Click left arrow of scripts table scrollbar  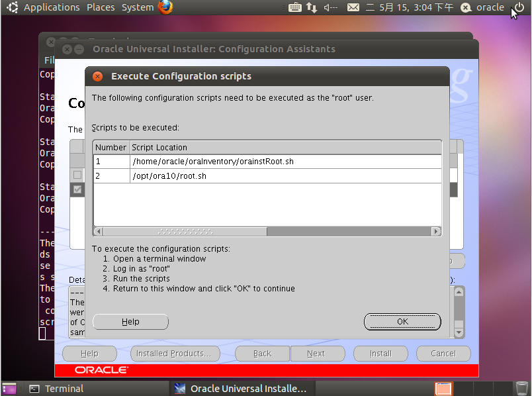[99, 232]
